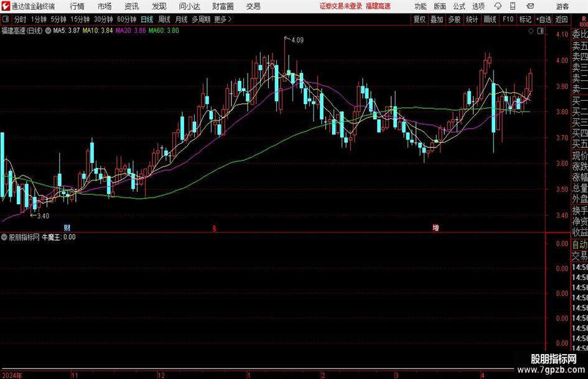Click the 通达信 app logo icon
Viewport: 588px width, 379px height.
point(5,6)
